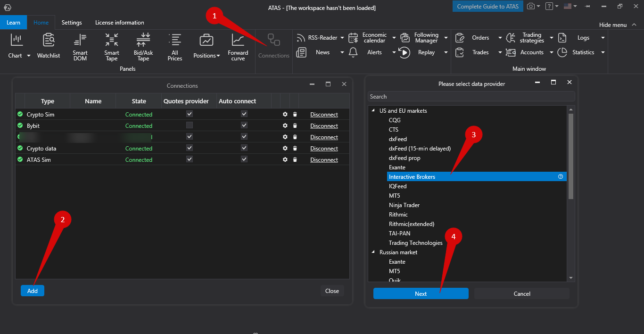
Task: Open the License information tab
Action: click(120, 23)
